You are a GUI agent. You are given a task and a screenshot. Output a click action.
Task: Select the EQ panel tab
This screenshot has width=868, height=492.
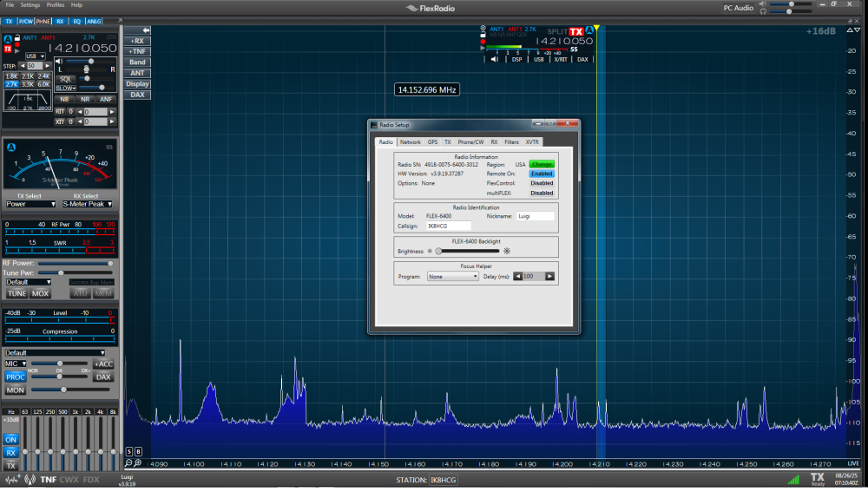pos(77,21)
